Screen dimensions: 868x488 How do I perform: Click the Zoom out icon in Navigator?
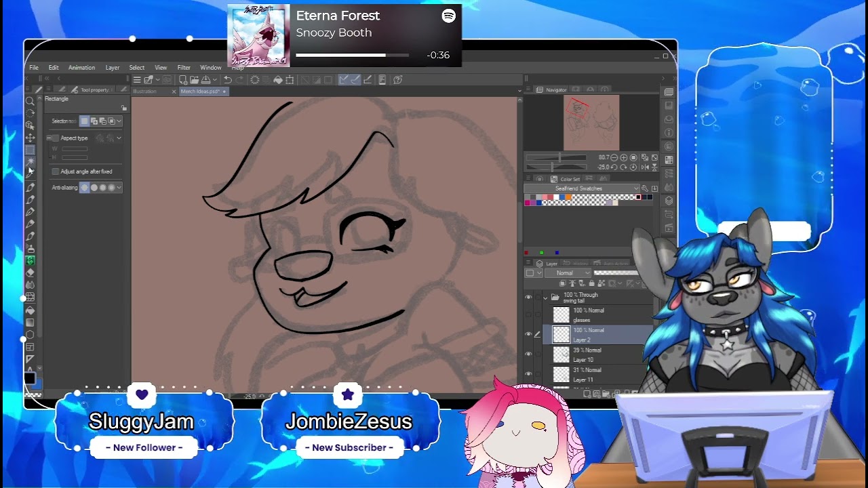[614, 158]
